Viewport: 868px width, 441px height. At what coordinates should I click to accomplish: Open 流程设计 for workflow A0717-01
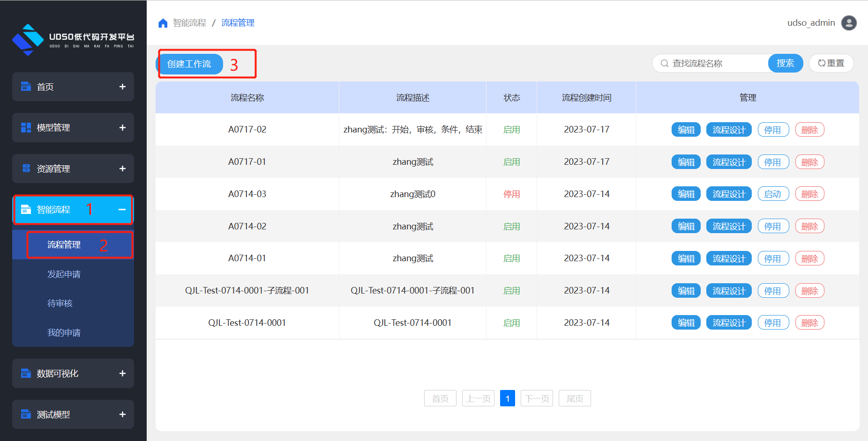(728, 162)
